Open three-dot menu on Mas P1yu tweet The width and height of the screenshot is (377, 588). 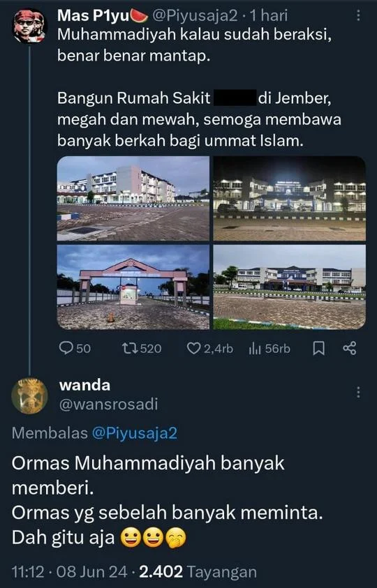[x=359, y=15]
